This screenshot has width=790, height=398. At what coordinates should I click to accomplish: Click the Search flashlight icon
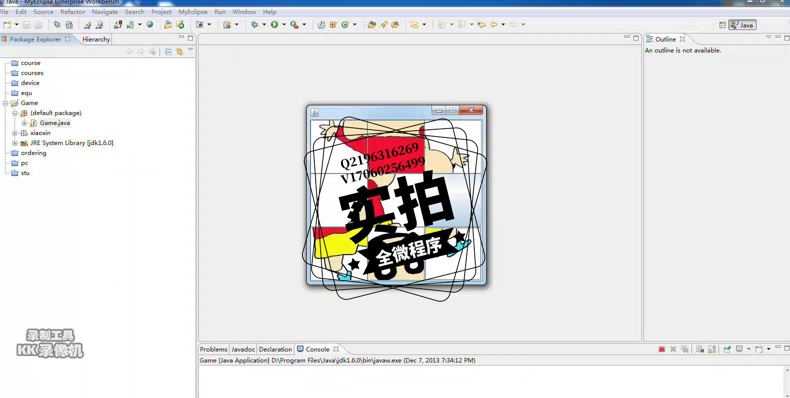point(384,25)
